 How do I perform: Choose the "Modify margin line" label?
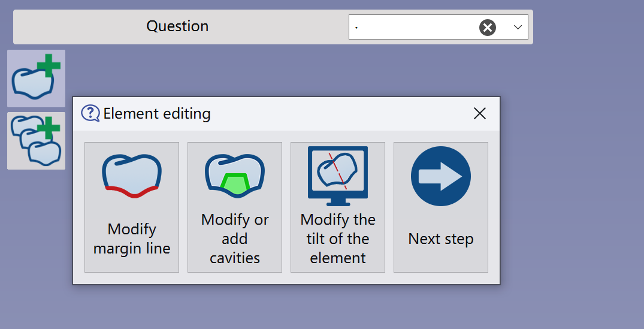pyautogui.click(x=132, y=239)
